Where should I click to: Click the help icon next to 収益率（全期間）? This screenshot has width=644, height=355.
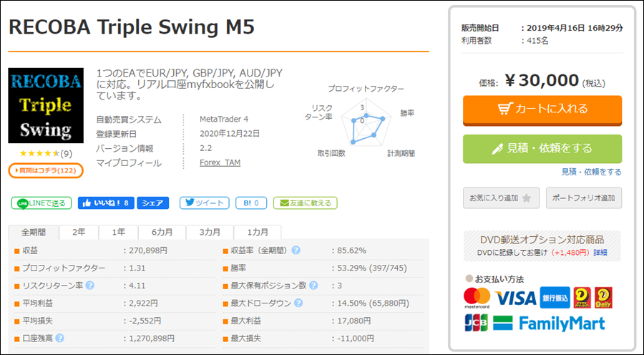click(x=296, y=251)
